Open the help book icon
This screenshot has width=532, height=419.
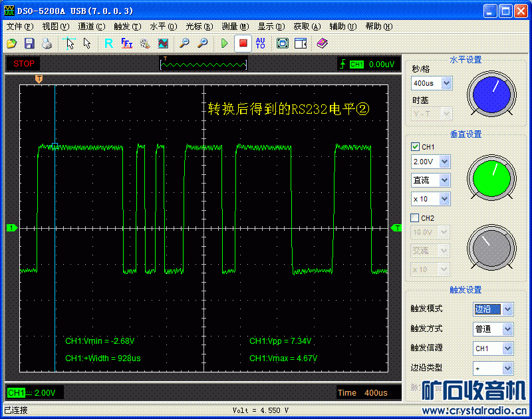click(x=322, y=43)
